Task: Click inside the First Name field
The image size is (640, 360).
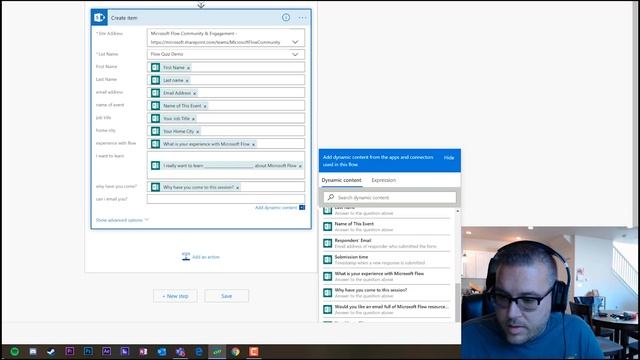Action: 226,67
